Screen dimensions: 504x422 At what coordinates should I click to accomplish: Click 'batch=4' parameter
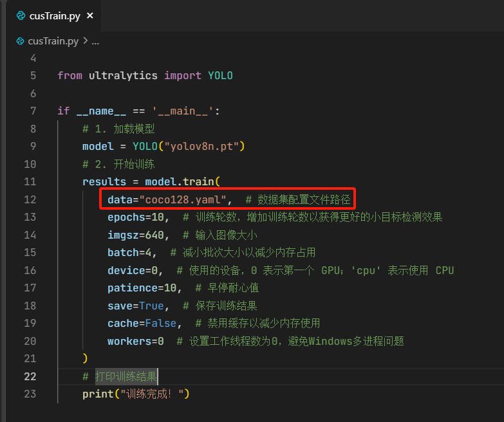coord(129,253)
